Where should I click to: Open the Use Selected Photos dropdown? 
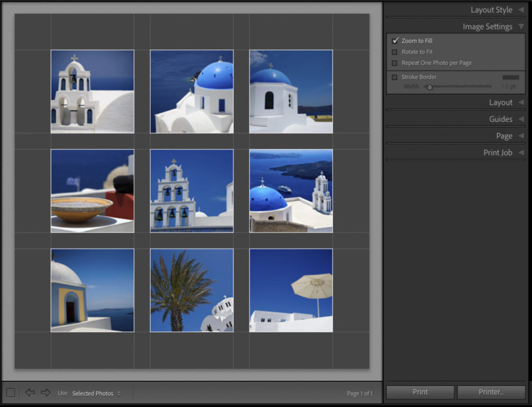pyautogui.click(x=96, y=393)
